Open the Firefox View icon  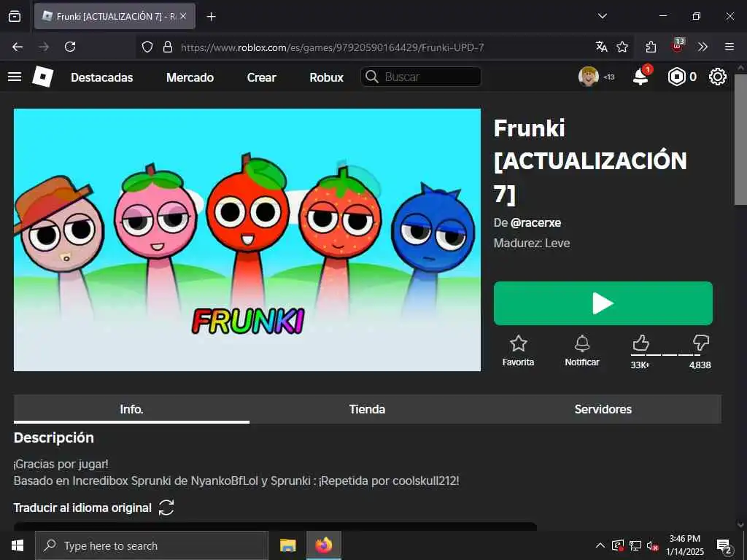point(15,16)
